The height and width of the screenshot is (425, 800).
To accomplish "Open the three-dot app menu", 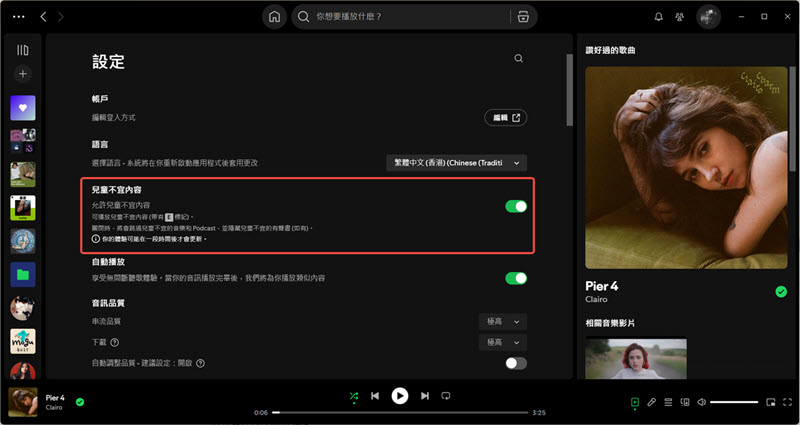I will [x=19, y=17].
